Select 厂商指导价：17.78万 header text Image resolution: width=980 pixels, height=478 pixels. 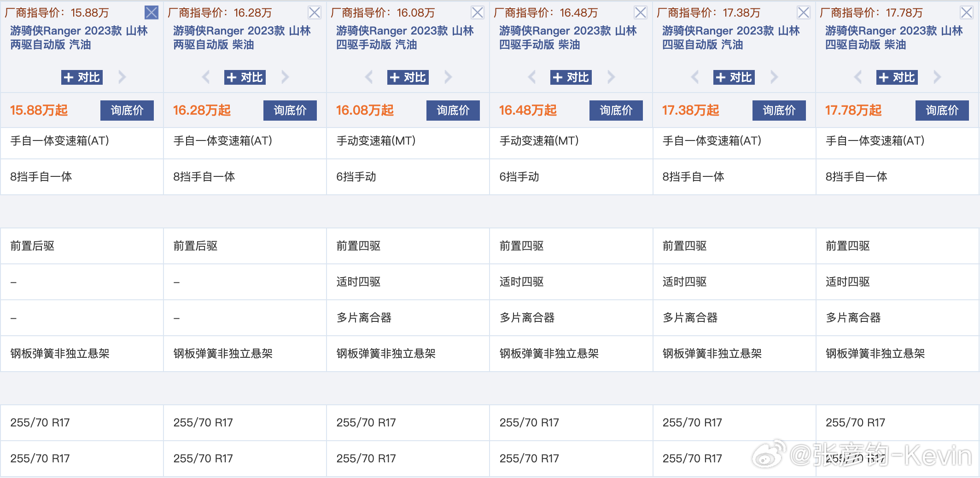(x=871, y=12)
